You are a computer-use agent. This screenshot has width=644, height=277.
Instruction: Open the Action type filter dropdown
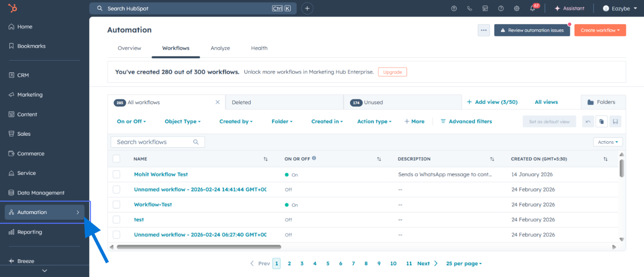tap(374, 122)
